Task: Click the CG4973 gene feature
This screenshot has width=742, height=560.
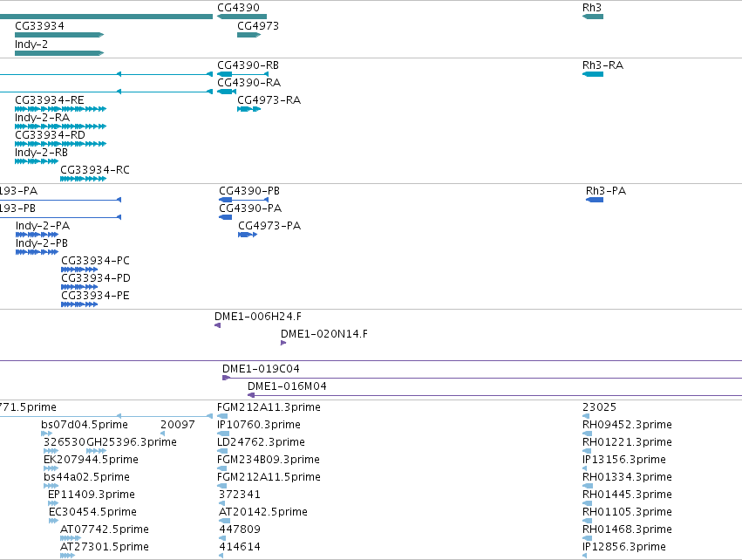Action: pos(248,35)
